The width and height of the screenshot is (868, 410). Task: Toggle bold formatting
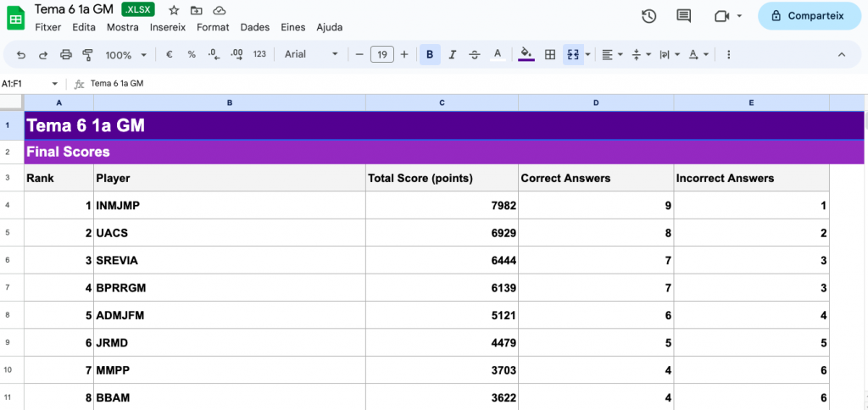[430, 54]
